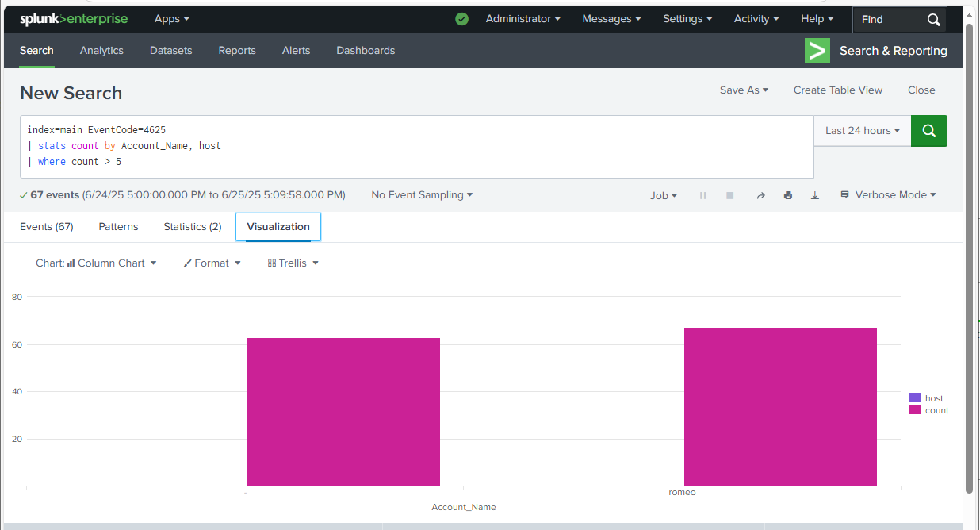The width and height of the screenshot is (980, 530).
Task: Click the Account_Name axis title
Action: tap(464, 507)
